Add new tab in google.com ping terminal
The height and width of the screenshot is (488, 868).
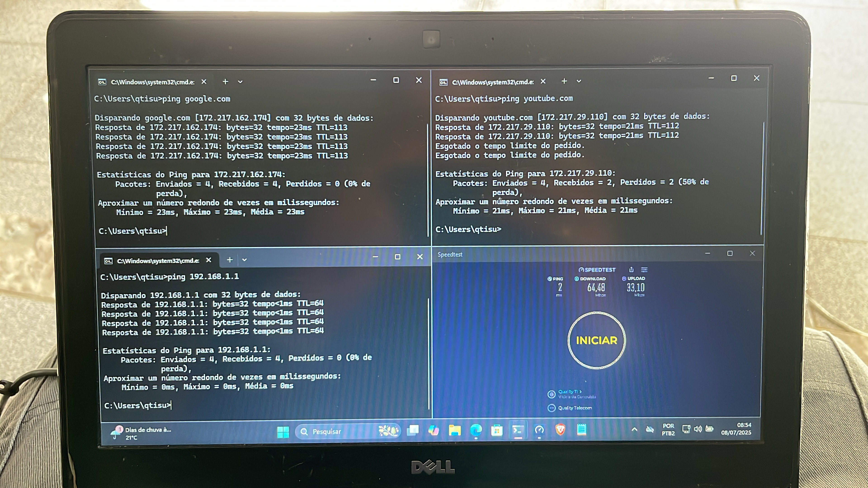click(225, 82)
